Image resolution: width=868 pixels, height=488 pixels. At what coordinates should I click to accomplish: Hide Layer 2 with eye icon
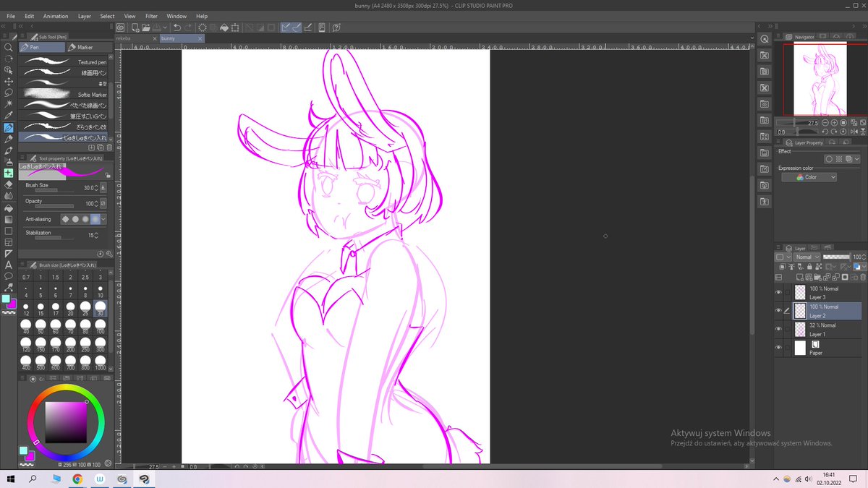[x=778, y=311]
